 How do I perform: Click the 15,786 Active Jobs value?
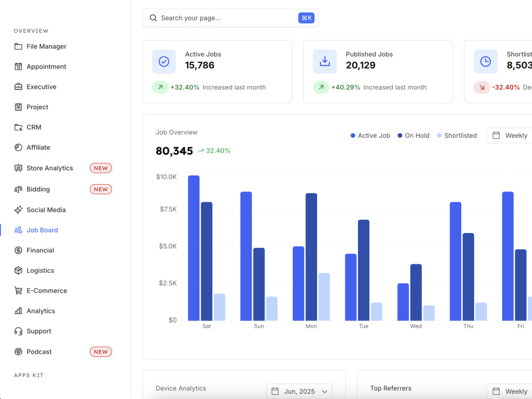(x=199, y=65)
